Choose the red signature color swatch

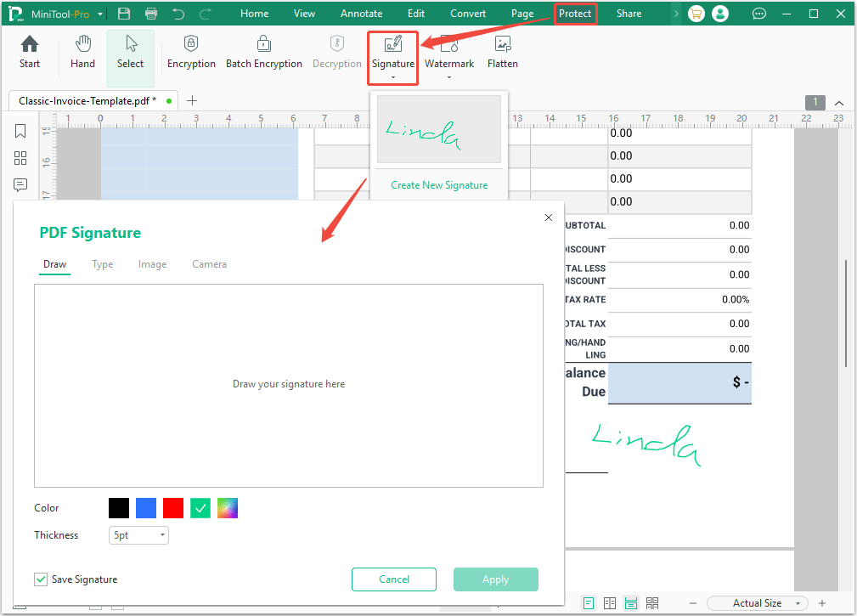(x=172, y=507)
